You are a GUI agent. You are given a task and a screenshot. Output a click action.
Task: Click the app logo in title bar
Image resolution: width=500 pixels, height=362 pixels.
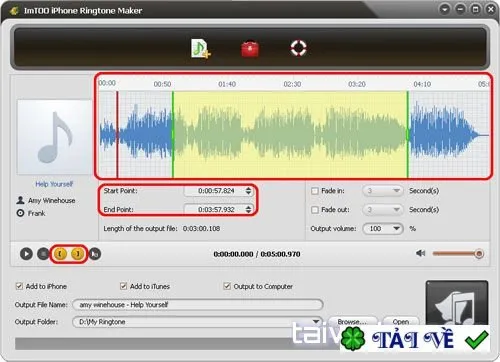pos(14,11)
